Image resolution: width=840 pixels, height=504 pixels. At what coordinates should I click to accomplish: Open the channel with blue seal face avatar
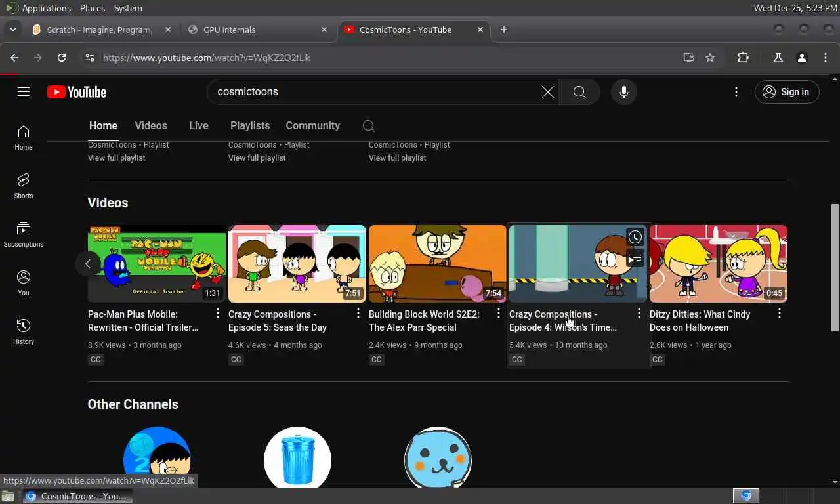click(438, 457)
